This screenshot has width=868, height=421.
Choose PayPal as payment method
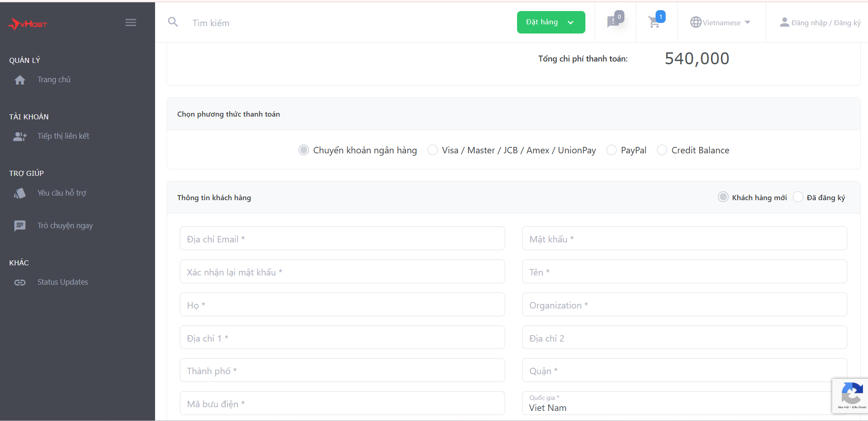tap(612, 150)
